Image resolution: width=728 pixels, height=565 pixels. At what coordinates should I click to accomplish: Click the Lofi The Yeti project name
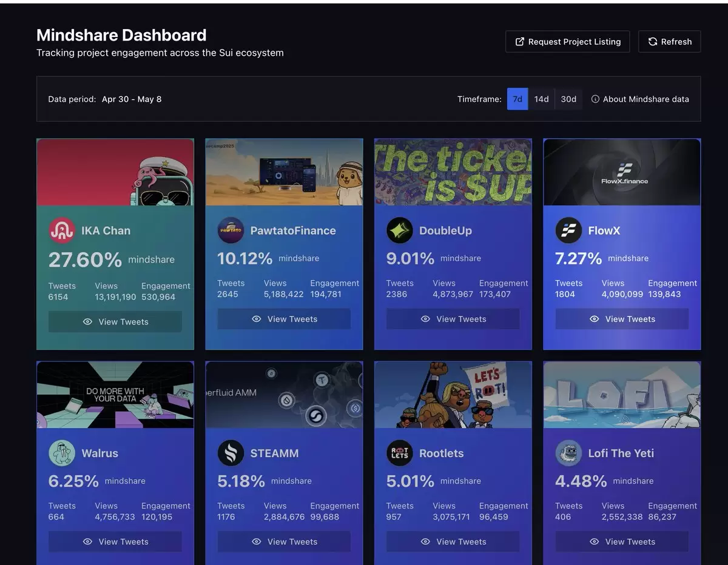point(621,453)
